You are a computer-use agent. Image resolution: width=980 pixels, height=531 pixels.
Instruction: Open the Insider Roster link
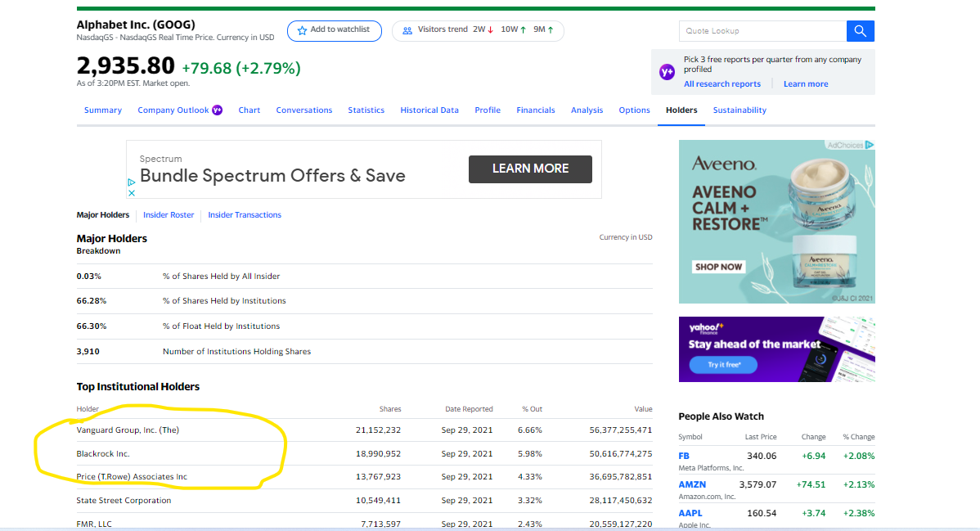pyautogui.click(x=169, y=214)
